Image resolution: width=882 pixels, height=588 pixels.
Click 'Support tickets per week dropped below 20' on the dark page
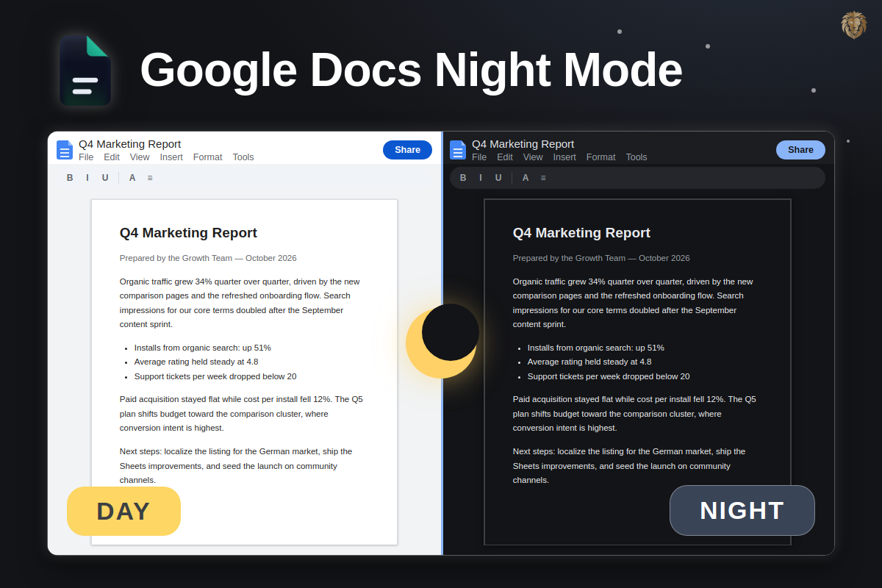(609, 376)
